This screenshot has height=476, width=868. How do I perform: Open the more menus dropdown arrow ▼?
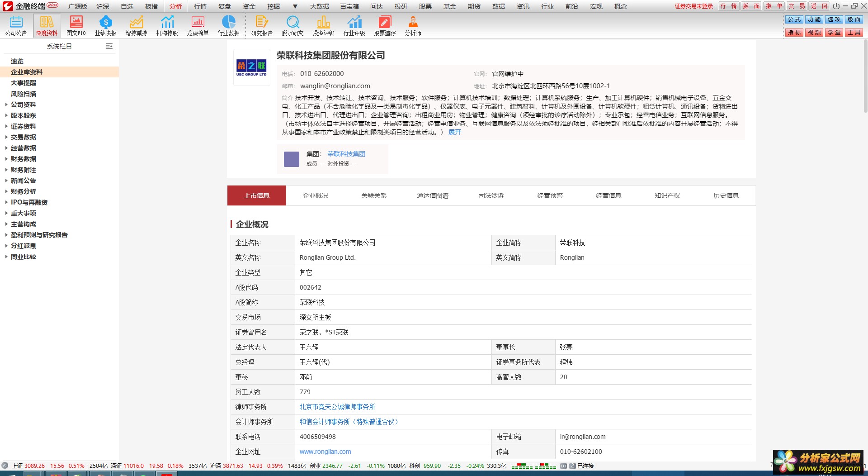click(x=295, y=6)
